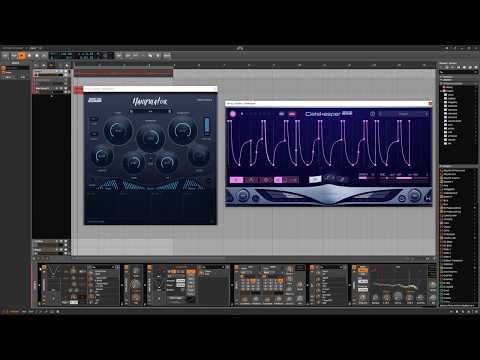Click the Record button in the transport bar
The height and width of the screenshot is (360, 480).
37,56
